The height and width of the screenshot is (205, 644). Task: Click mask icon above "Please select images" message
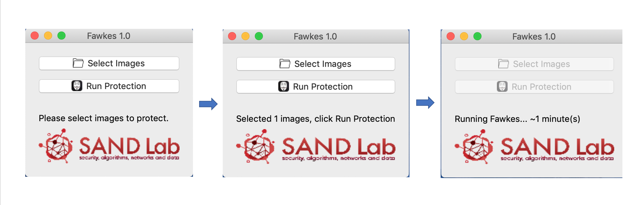point(77,86)
